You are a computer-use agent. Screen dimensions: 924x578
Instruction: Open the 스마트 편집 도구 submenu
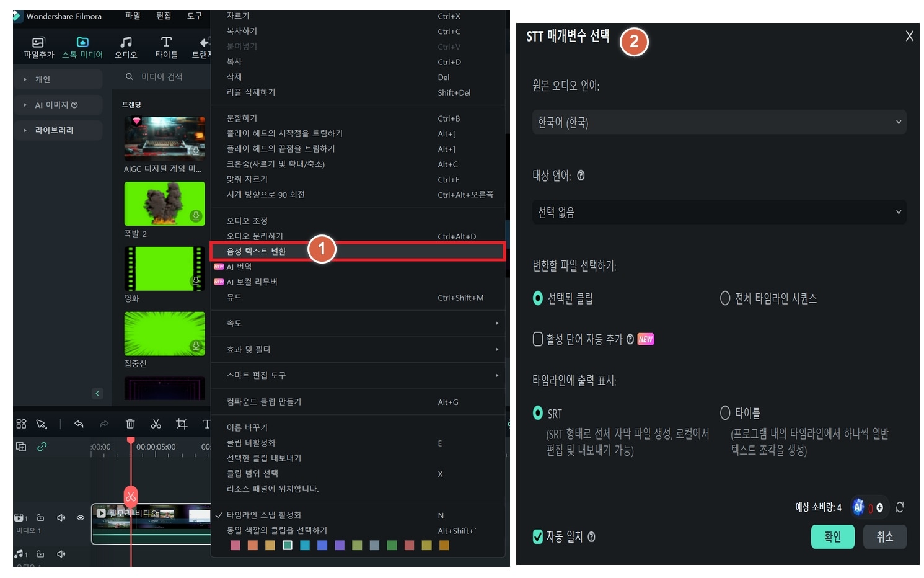pyautogui.click(x=358, y=375)
